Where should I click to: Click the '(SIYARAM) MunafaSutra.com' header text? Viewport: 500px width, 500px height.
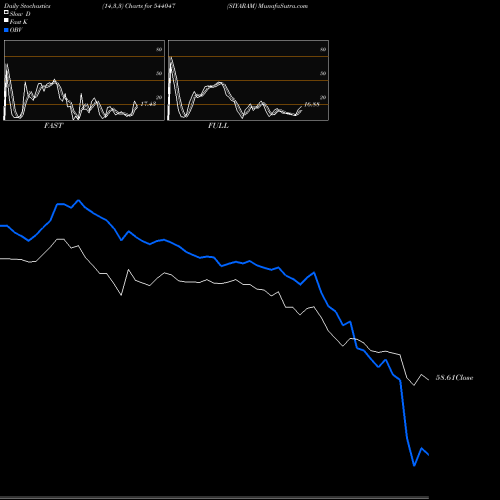click(267, 6)
